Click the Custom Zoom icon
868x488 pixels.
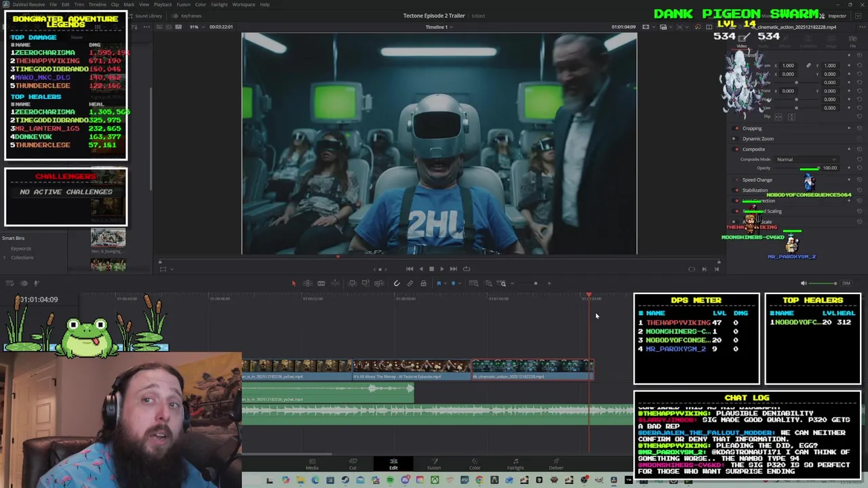[x=502, y=283]
